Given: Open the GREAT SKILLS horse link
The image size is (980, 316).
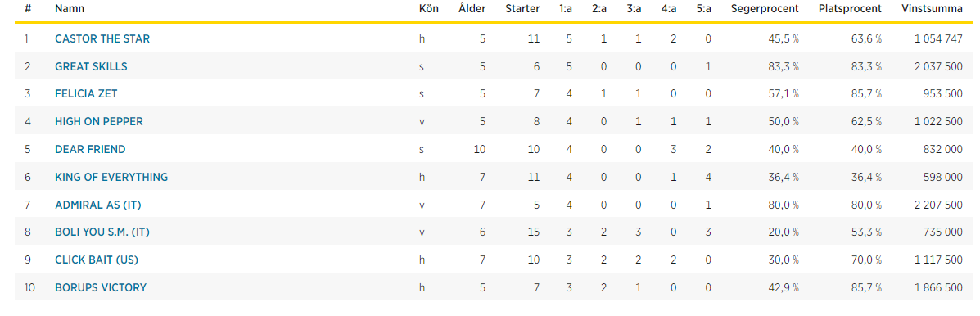Looking at the screenshot, I should [91, 67].
